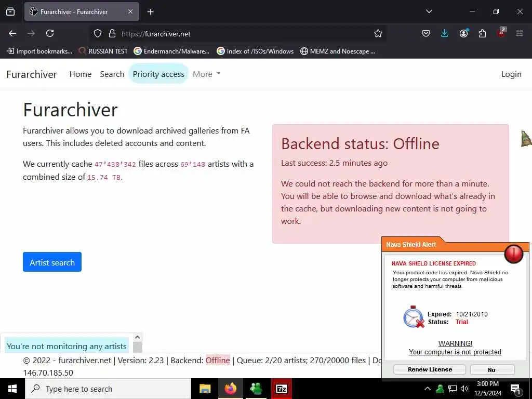The width and height of the screenshot is (532, 399).
Task: Click the WARNING! underlined text
Action: pos(455,343)
